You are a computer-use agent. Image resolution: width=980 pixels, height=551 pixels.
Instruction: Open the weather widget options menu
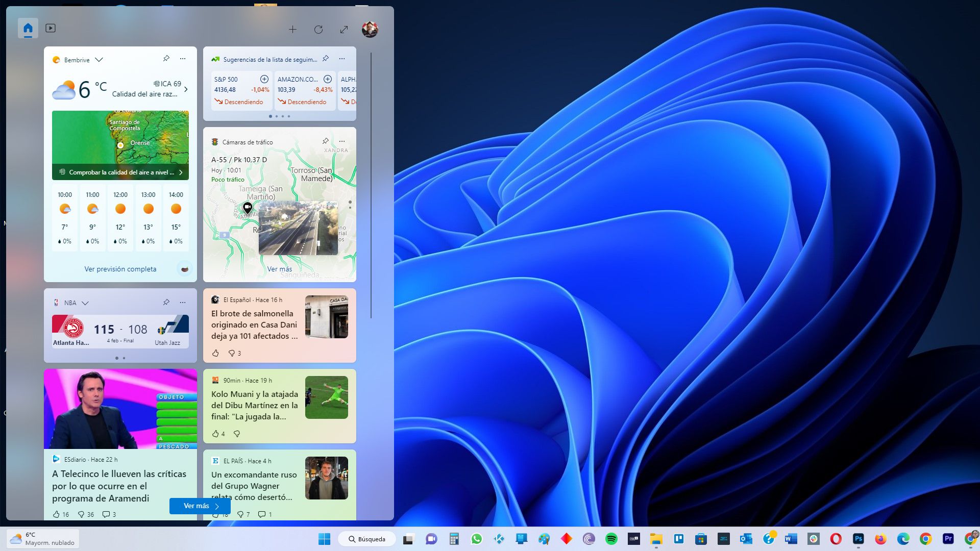(183, 59)
